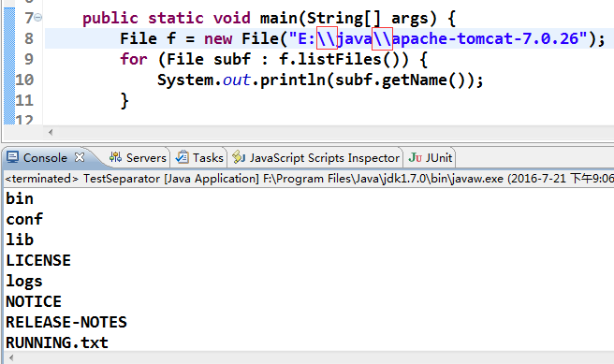Click 'RELEASE-NOTES' in console output
Screen dimensions: 614x364
(66, 323)
